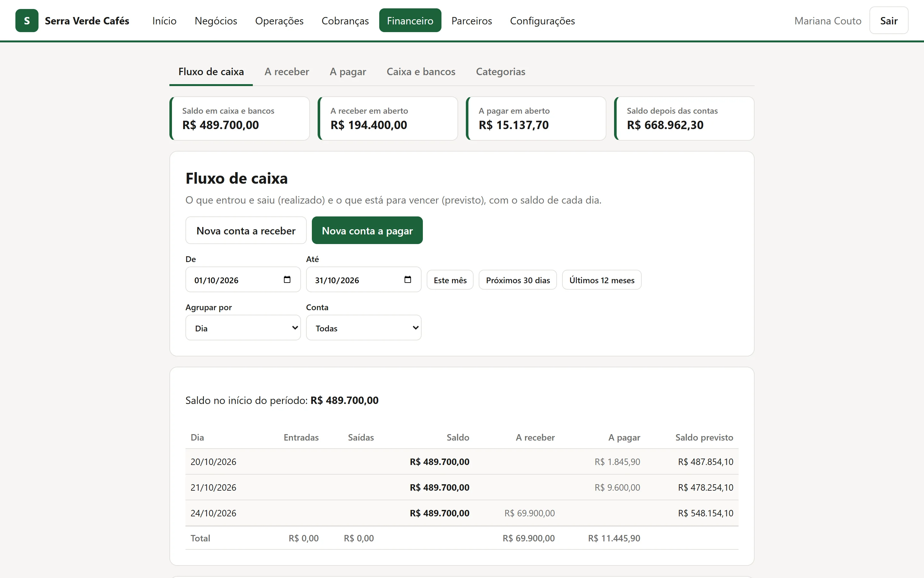Viewport: 924px width, 578px height.
Task: Click the Sair button
Action: click(x=889, y=21)
